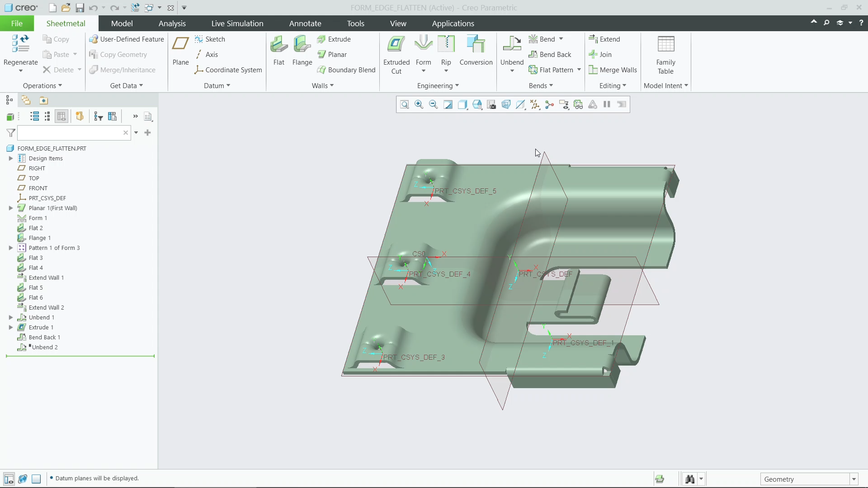Open the Family Table tool
Screen dimensions: 868x488
665,55
